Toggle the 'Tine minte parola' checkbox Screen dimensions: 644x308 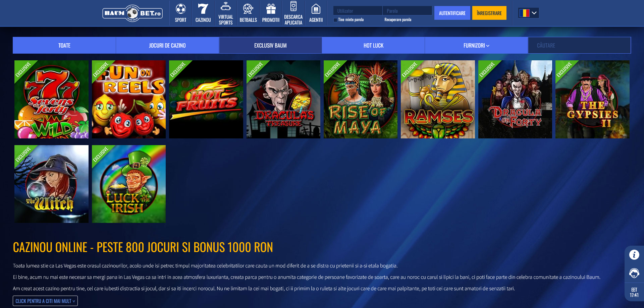point(335,20)
